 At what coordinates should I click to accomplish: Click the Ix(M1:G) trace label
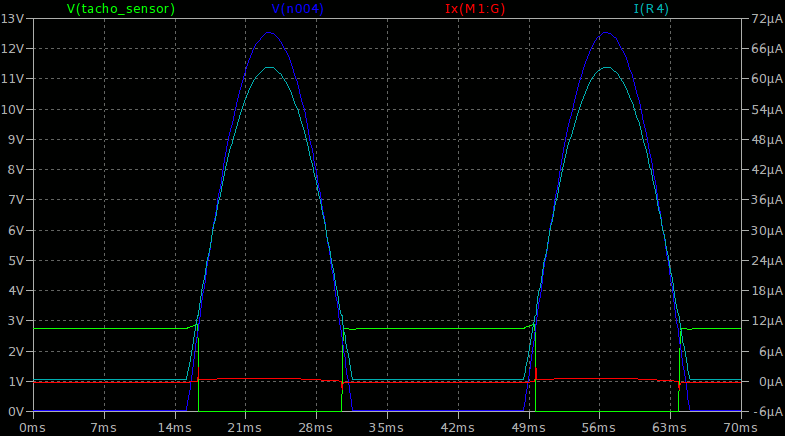point(475,9)
